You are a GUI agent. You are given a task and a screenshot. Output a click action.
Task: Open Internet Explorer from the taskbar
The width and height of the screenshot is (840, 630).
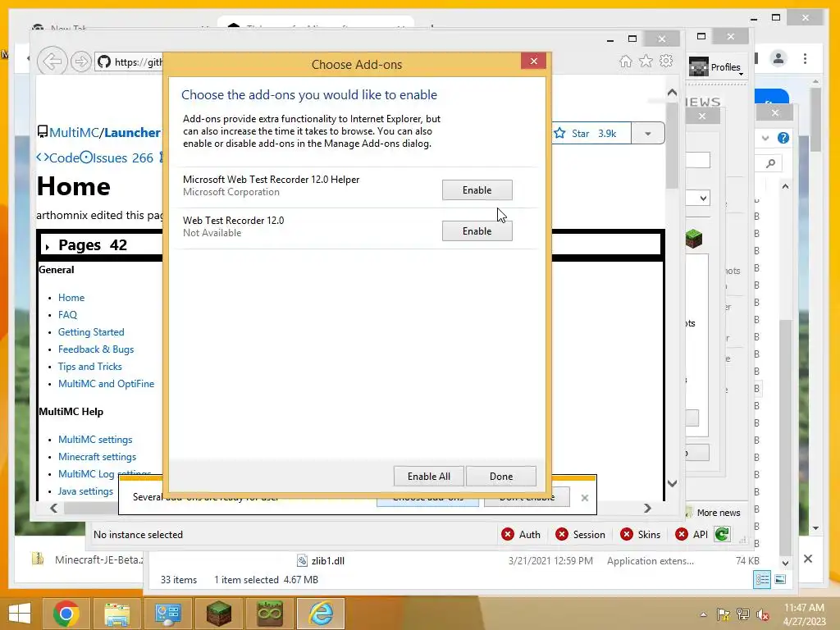pyautogui.click(x=321, y=614)
